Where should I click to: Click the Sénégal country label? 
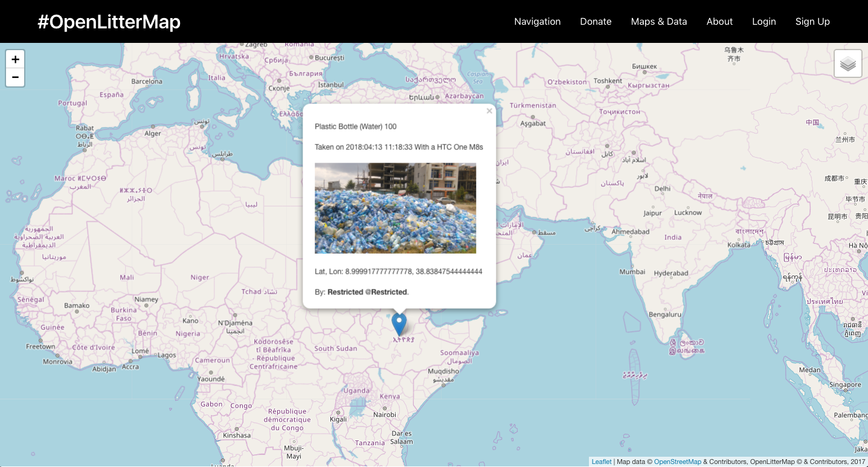[31, 300]
